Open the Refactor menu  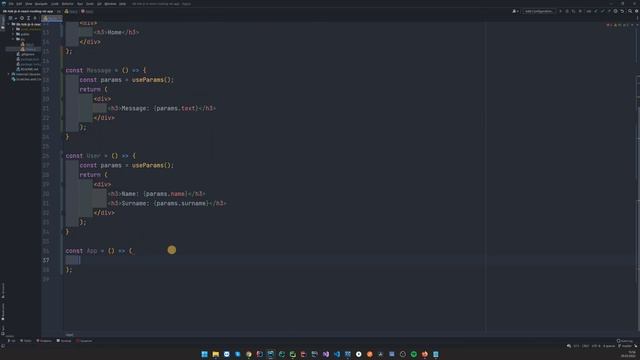pyautogui.click(x=67, y=4)
